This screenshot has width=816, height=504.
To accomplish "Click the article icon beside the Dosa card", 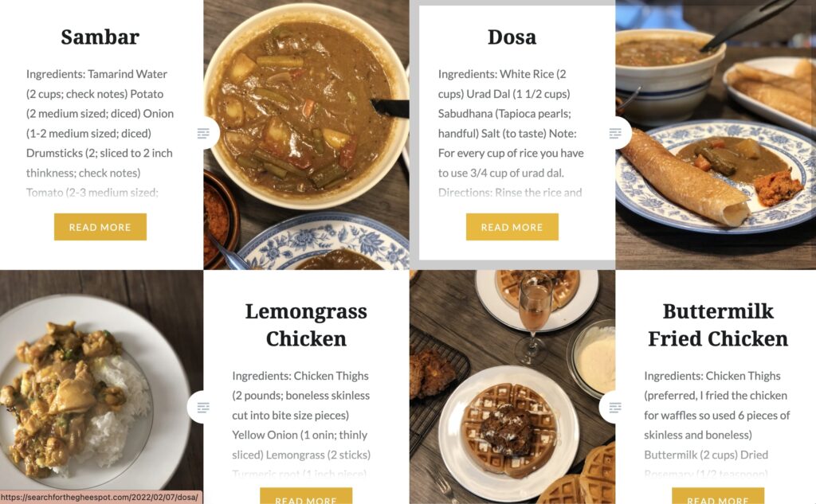I will click(615, 134).
